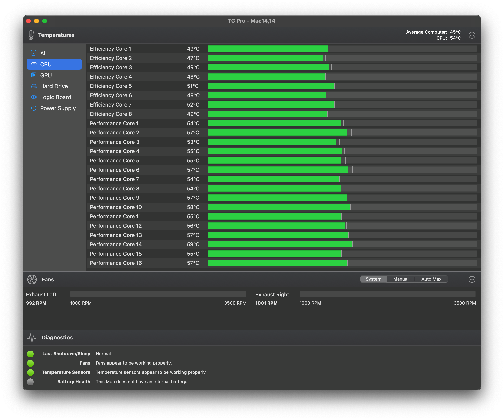Open the Fans section options ellipsis menu
This screenshot has width=504, height=420.
point(472,279)
